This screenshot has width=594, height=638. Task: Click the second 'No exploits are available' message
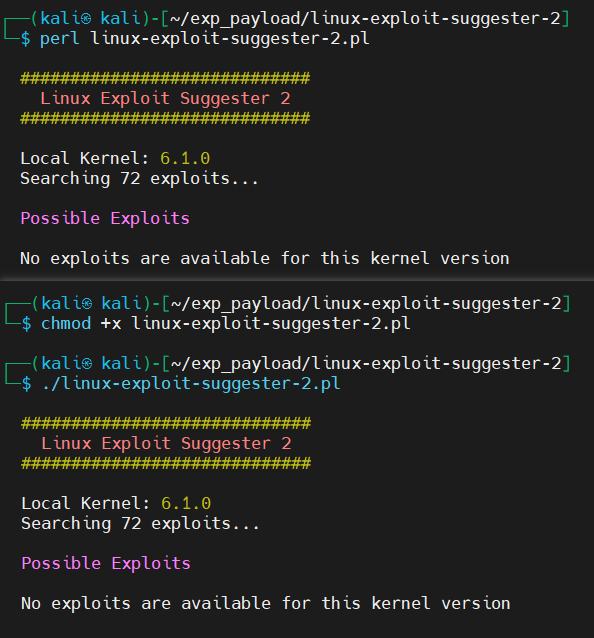point(265,603)
